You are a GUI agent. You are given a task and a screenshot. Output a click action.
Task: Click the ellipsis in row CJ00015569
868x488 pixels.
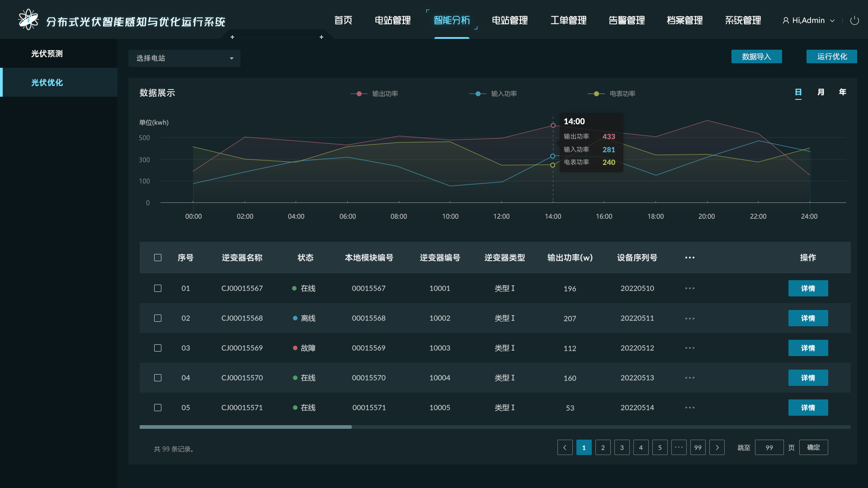tap(689, 348)
